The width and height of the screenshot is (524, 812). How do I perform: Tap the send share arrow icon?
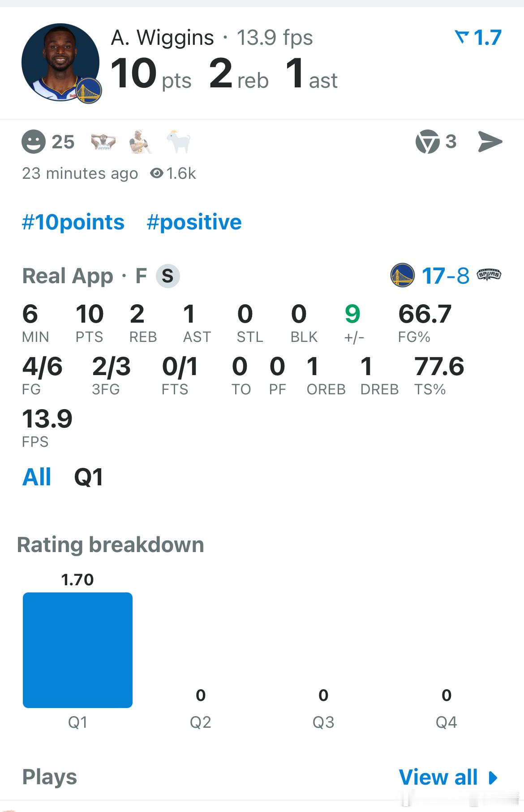pyautogui.click(x=490, y=142)
